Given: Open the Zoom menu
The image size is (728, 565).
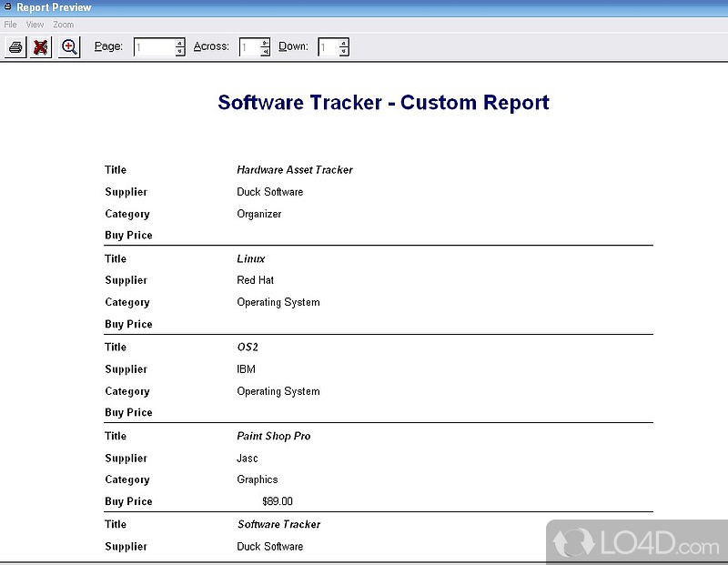Looking at the screenshot, I should point(63,25).
